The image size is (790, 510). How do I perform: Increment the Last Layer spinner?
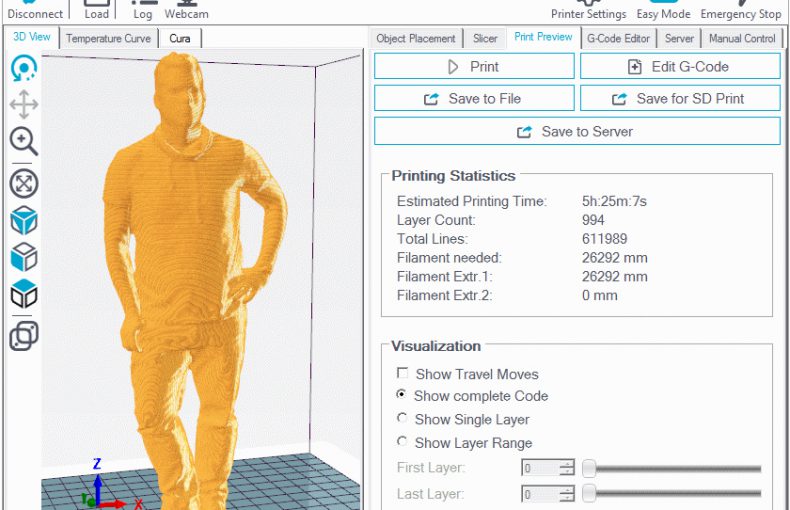(x=567, y=490)
